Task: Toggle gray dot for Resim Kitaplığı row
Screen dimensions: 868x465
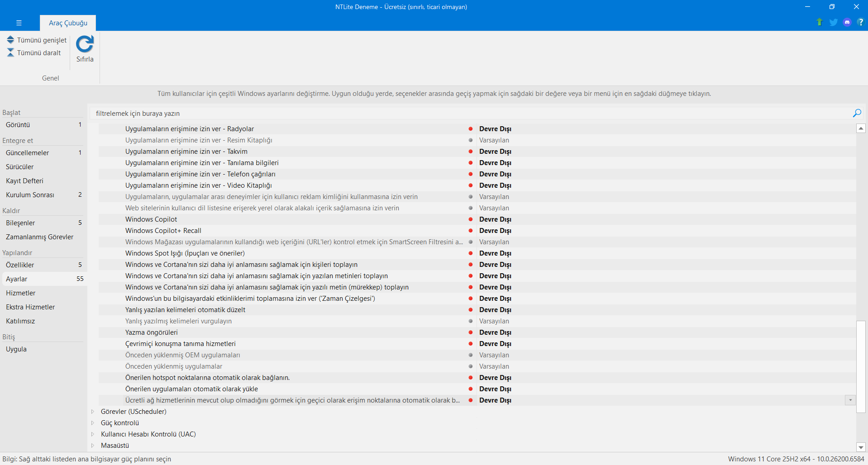Action: pos(471,140)
